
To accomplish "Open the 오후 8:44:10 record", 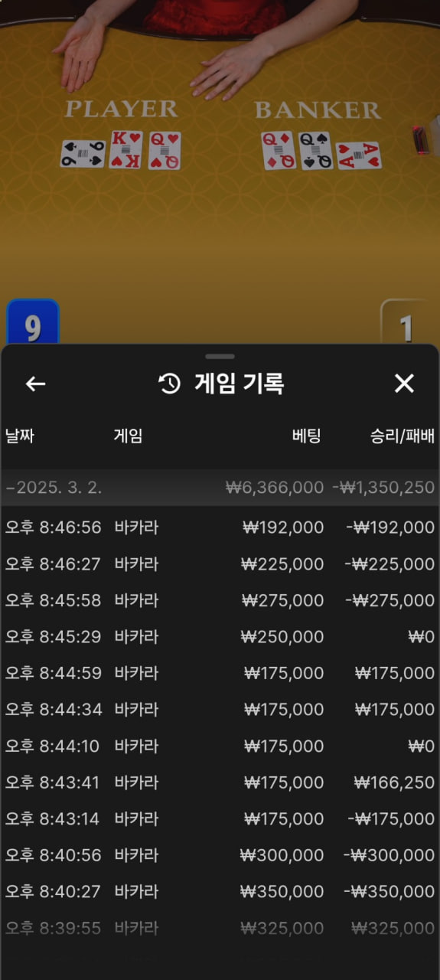I will coord(220,746).
